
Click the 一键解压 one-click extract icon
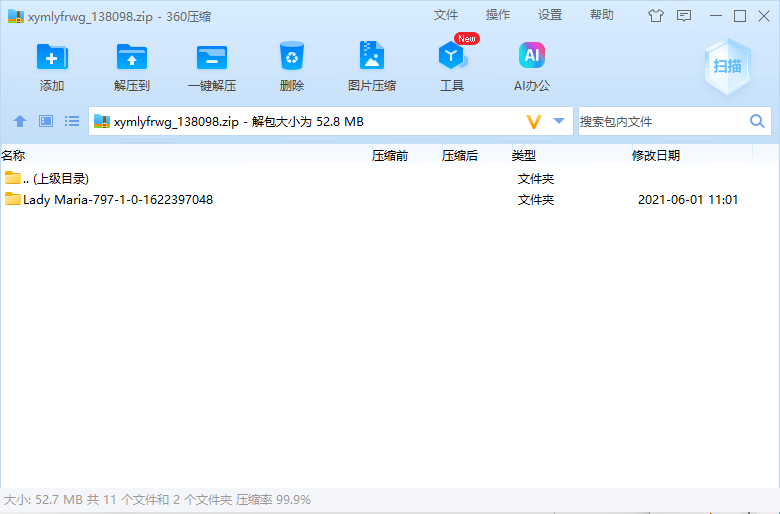tap(212, 57)
